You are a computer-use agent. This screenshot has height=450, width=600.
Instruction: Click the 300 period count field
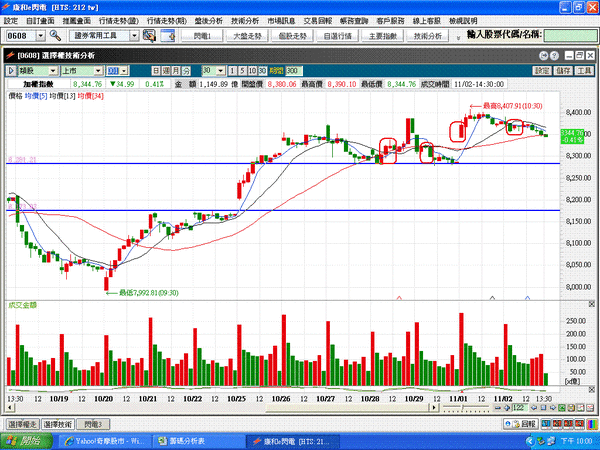point(293,71)
